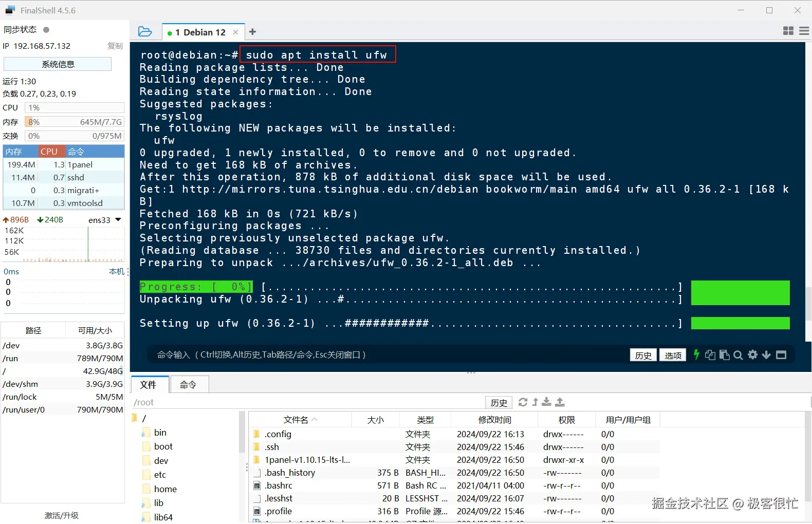Image resolution: width=812 pixels, height=524 pixels.
Task: Click the 交换 swap usage bar
Action: [75, 136]
